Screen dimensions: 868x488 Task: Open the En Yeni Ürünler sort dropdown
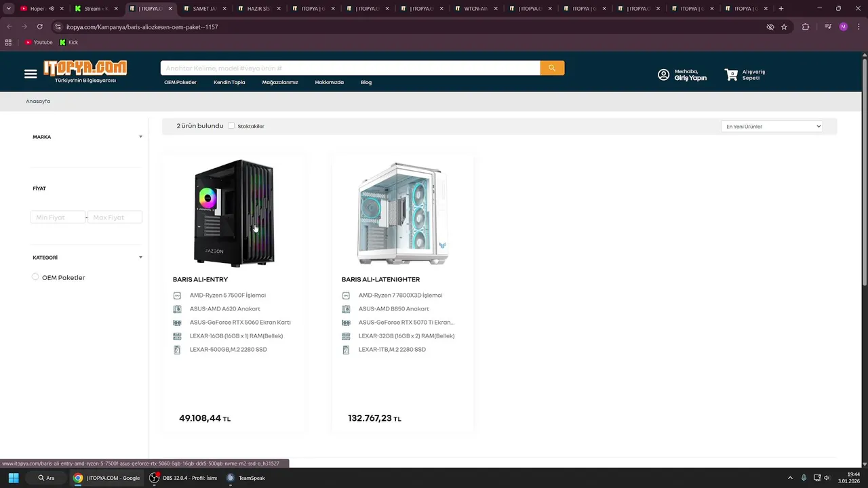coord(772,126)
